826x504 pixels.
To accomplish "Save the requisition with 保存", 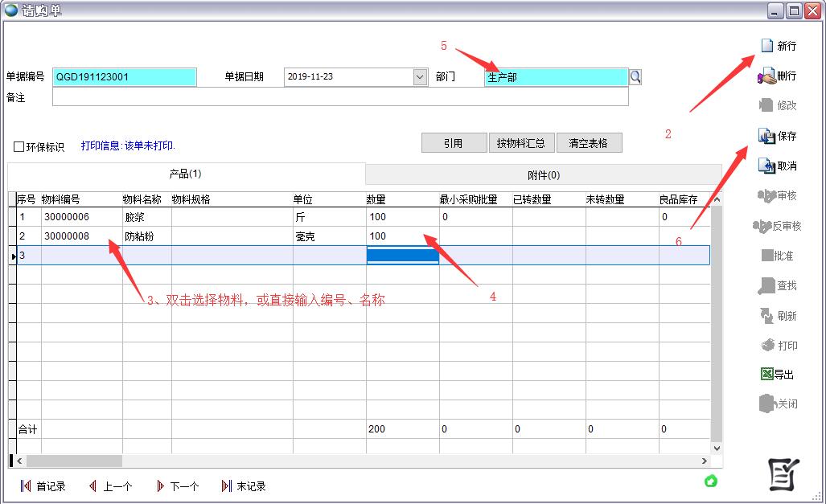I will pos(766,136).
